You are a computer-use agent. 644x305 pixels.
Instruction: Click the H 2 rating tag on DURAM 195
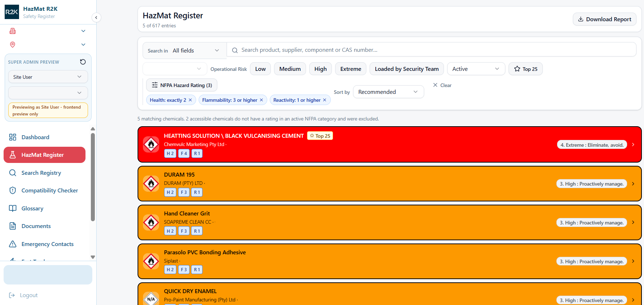tap(170, 192)
